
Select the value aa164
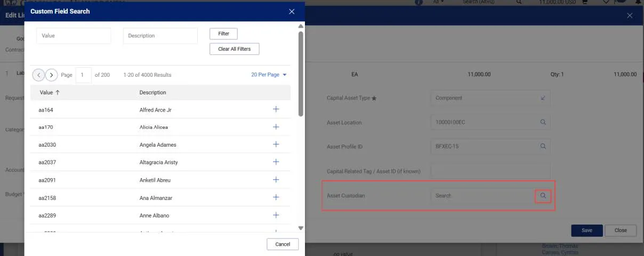[x=46, y=110]
